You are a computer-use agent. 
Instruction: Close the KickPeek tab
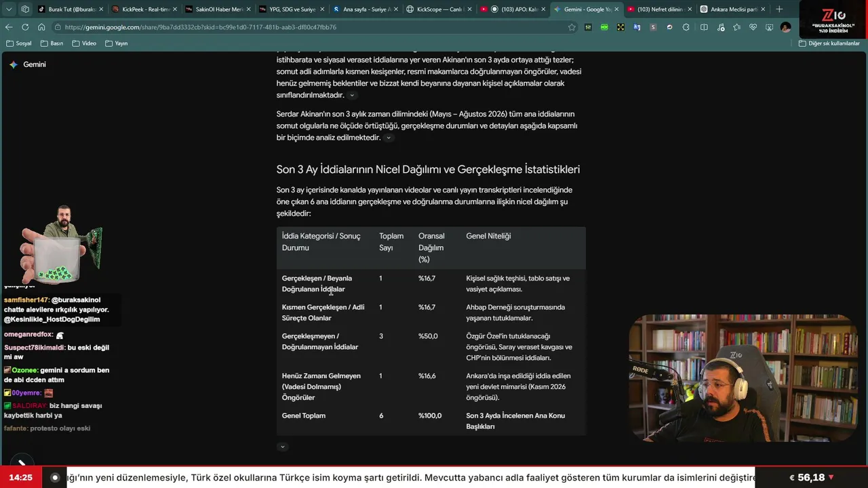pos(175,9)
